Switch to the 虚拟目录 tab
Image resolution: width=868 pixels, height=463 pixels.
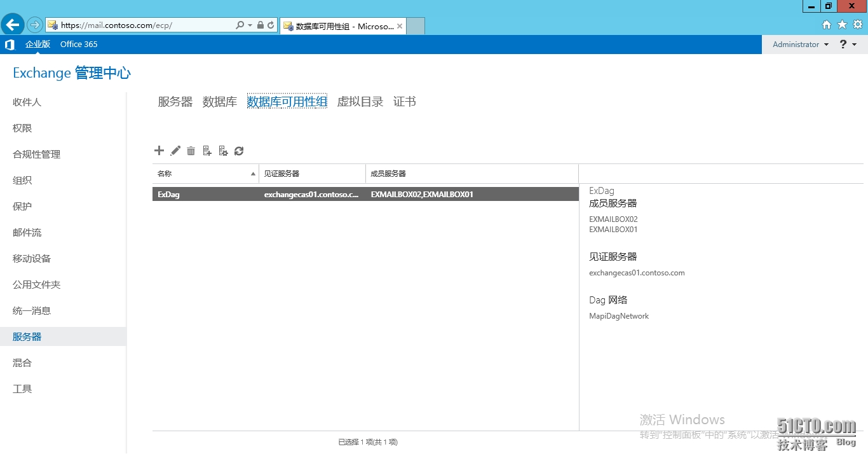coord(360,101)
